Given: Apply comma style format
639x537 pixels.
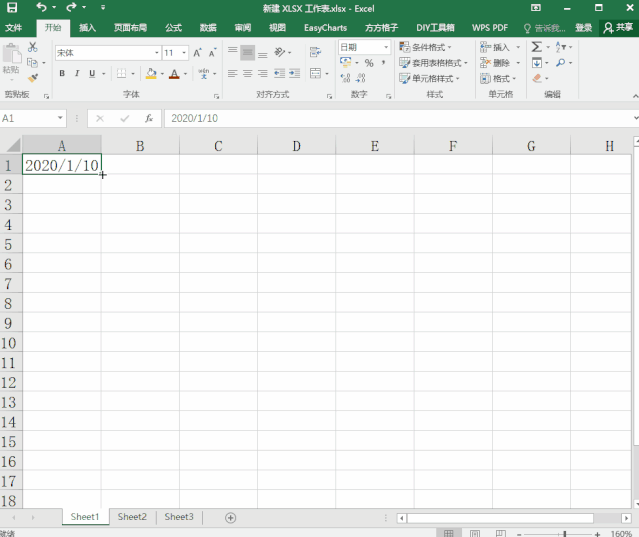Looking at the screenshot, I should [383, 63].
